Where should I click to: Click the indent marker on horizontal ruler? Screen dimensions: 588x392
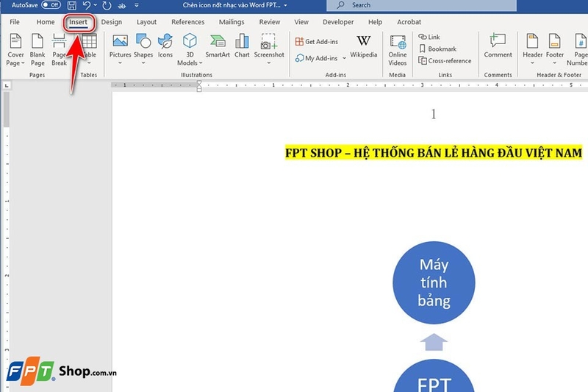coord(199,86)
